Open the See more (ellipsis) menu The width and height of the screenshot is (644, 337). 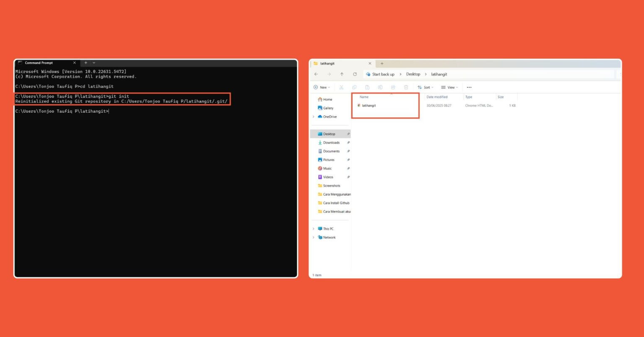click(x=469, y=87)
